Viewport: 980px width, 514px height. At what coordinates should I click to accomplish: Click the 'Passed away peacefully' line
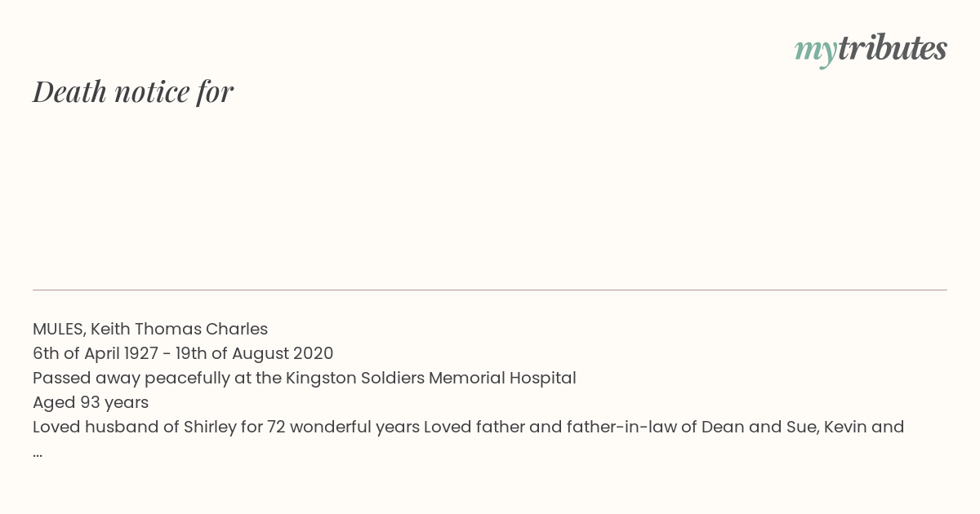coord(305,378)
